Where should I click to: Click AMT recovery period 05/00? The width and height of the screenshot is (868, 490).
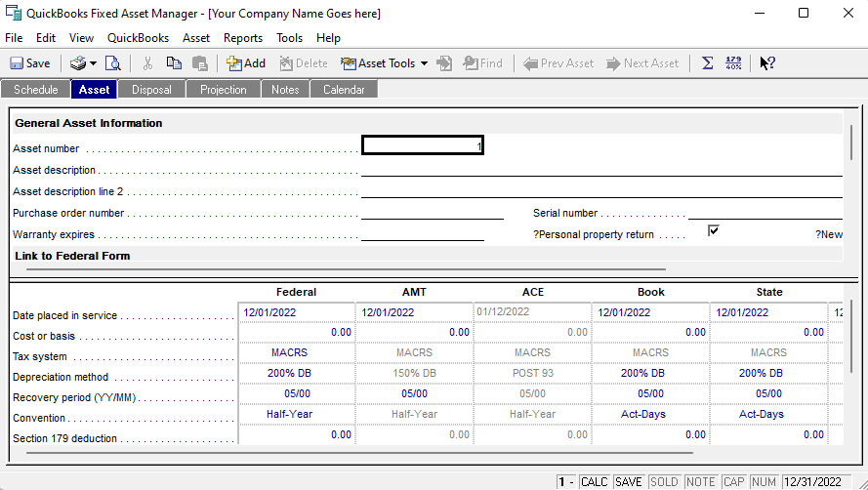click(x=415, y=393)
